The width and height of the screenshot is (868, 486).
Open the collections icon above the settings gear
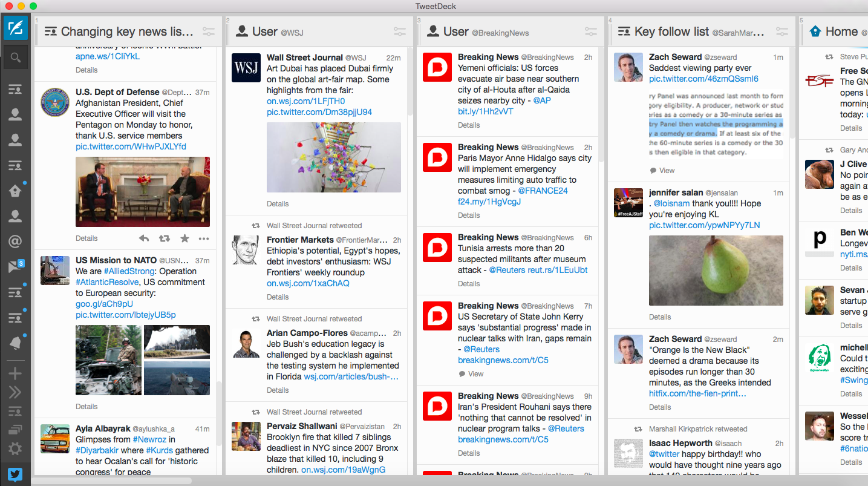pyautogui.click(x=15, y=430)
